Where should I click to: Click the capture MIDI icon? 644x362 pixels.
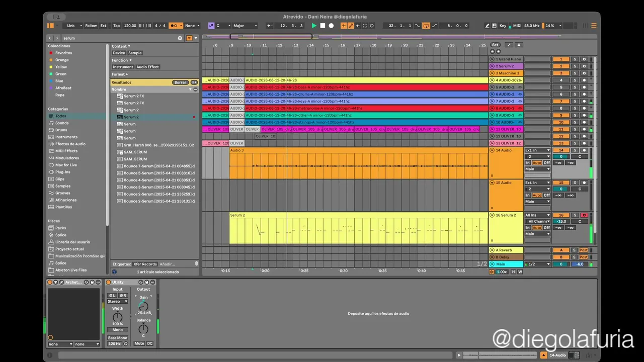click(364, 26)
